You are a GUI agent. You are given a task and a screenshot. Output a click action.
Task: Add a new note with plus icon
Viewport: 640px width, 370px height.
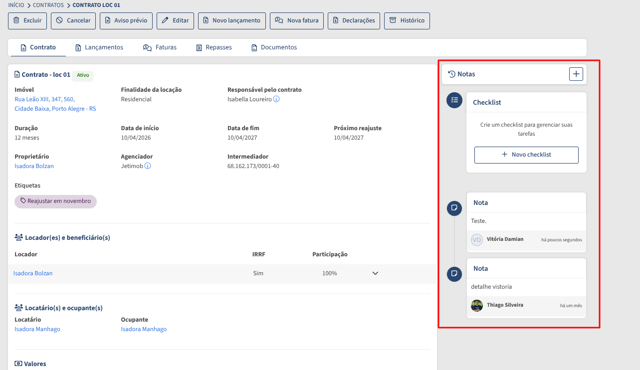tap(576, 74)
